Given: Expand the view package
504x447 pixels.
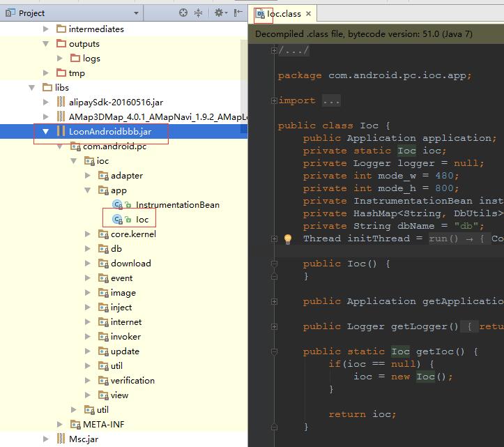Looking at the screenshot, I should point(87,395).
